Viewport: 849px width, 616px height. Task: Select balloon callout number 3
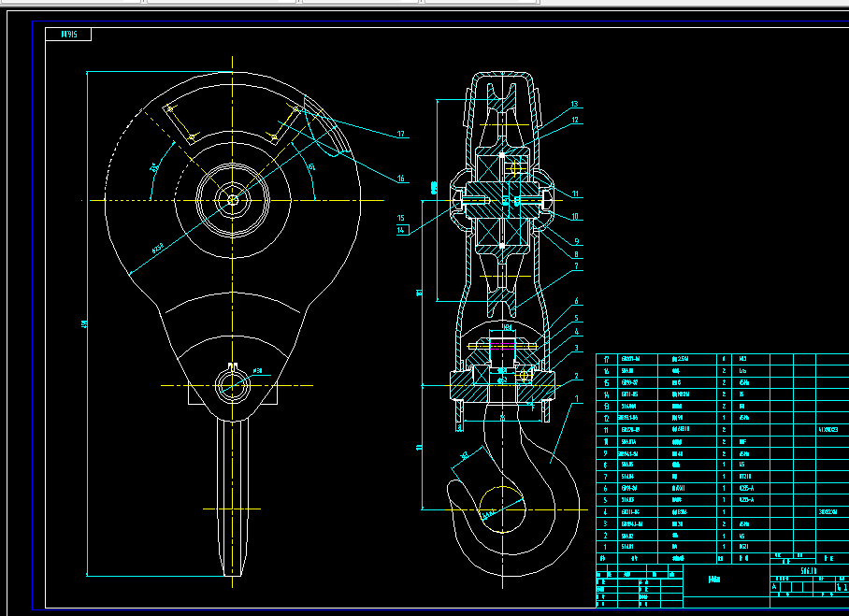click(576, 348)
